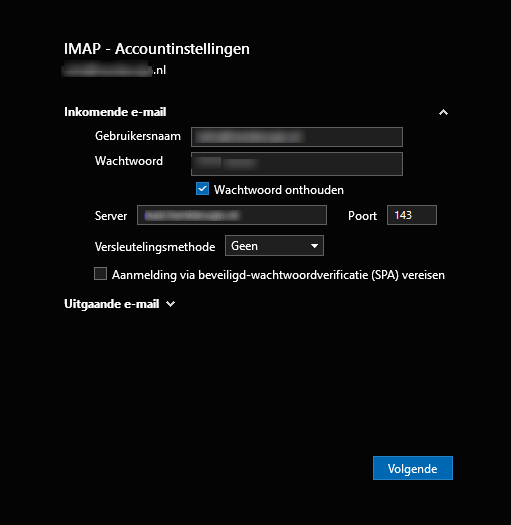Proceed with the Volgende button
Image resolution: width=511 pixels, height=525 pixels.
click(413, 468)
